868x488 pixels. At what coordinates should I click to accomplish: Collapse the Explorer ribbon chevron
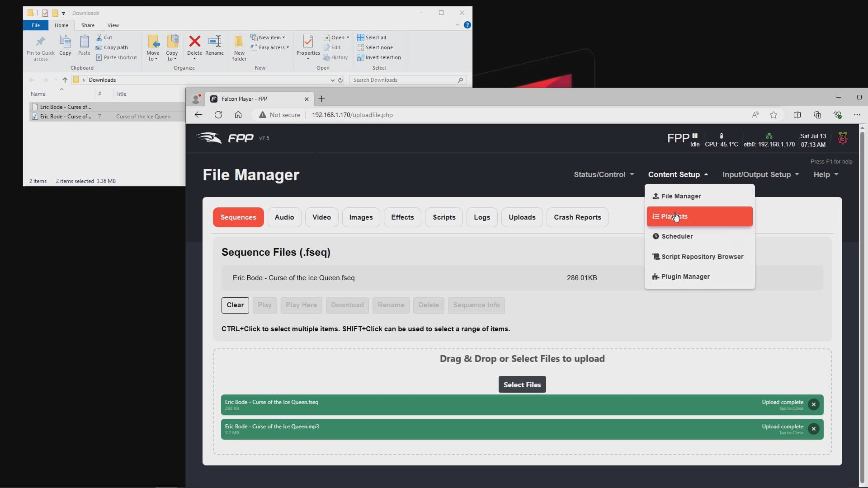(457, 25)
